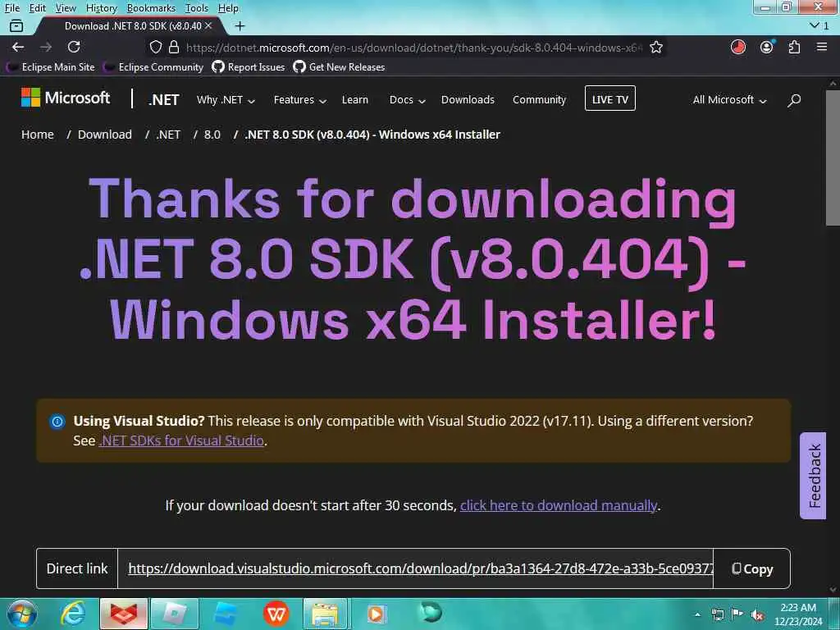Click the .NET breadcrumb link
Image resolution: width=840 pixels, height=630 pixels.
click(x=168, y=135)
